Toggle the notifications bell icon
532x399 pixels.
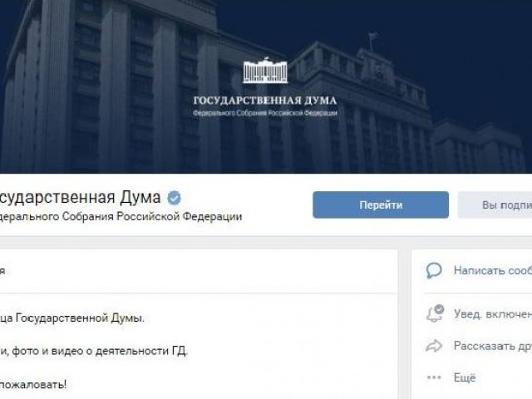[435, 313]
